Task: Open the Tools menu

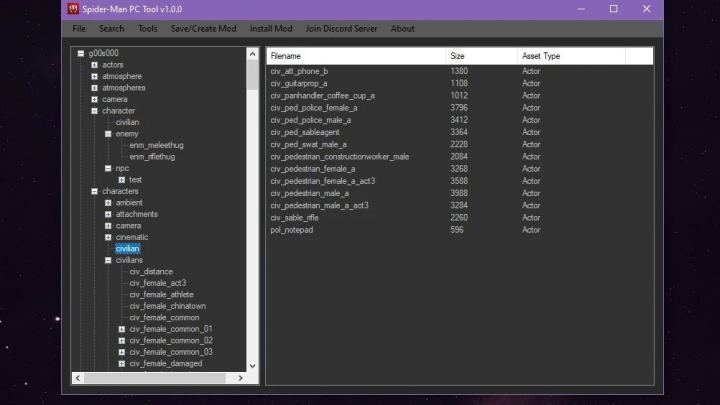Action: (x=147, y=28)
